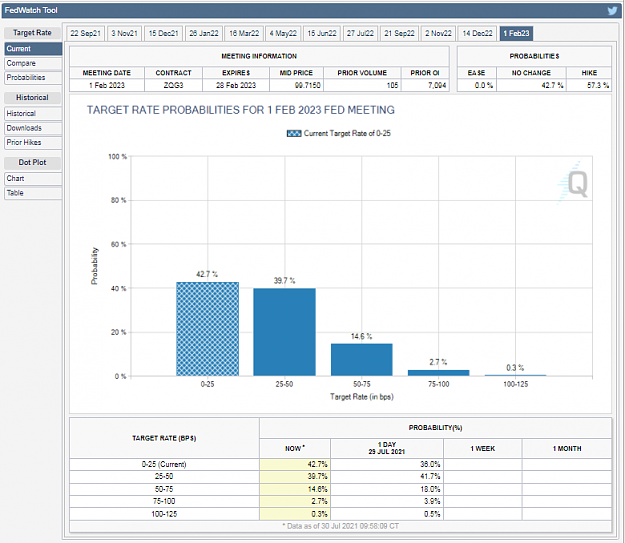Open the Downloads section

point(33,128)
